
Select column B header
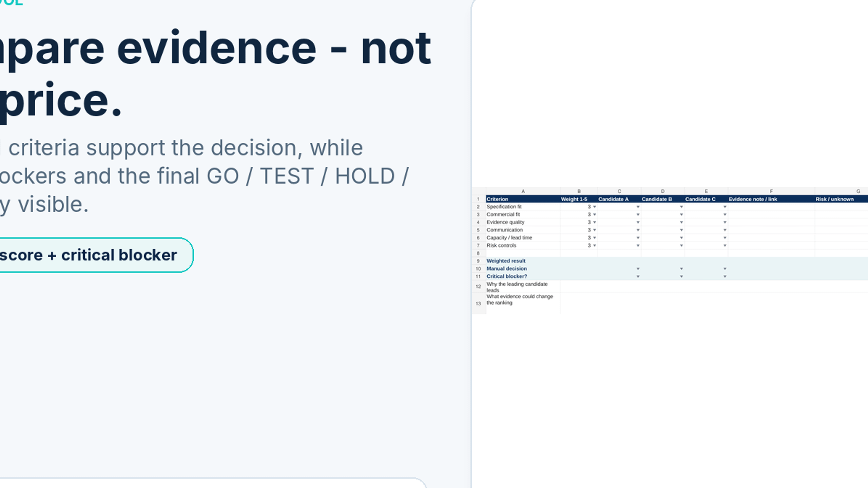point(579,191)
